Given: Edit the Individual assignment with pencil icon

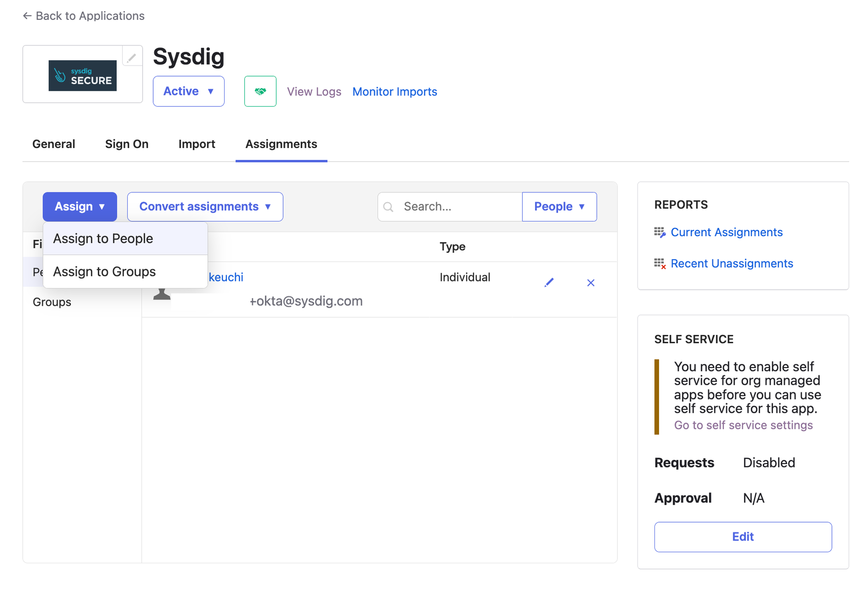Looking at the screenshot, I should pos(549,282).
